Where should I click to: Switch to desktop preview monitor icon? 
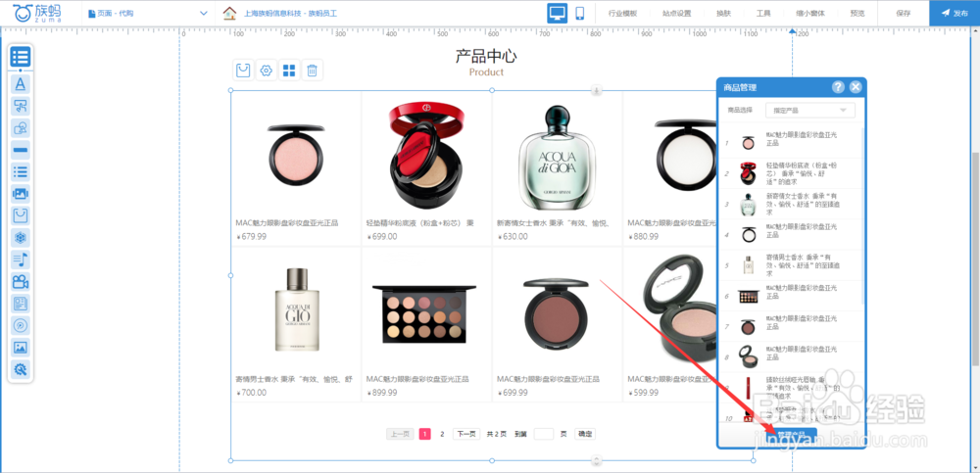point(558,13)
